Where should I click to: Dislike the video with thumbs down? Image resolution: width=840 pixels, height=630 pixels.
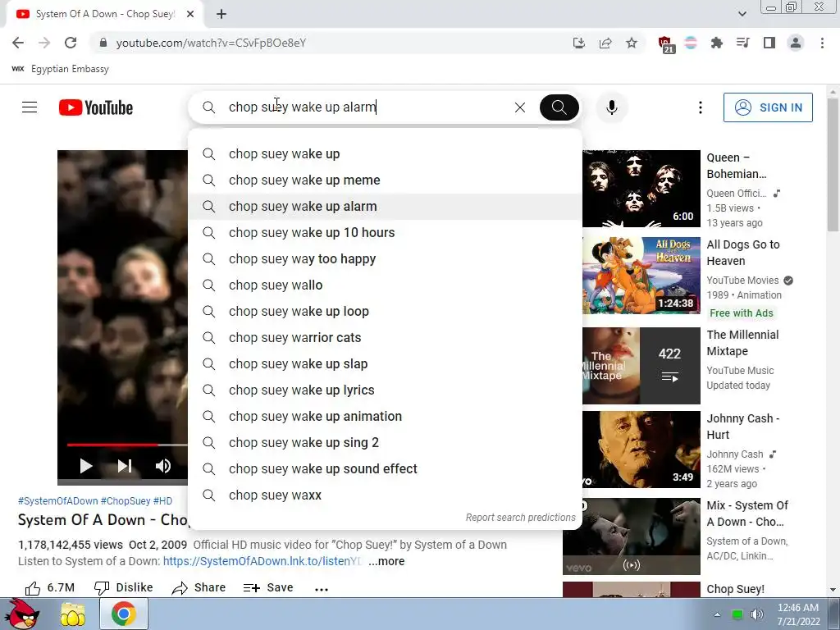click(x=124, y=587)
